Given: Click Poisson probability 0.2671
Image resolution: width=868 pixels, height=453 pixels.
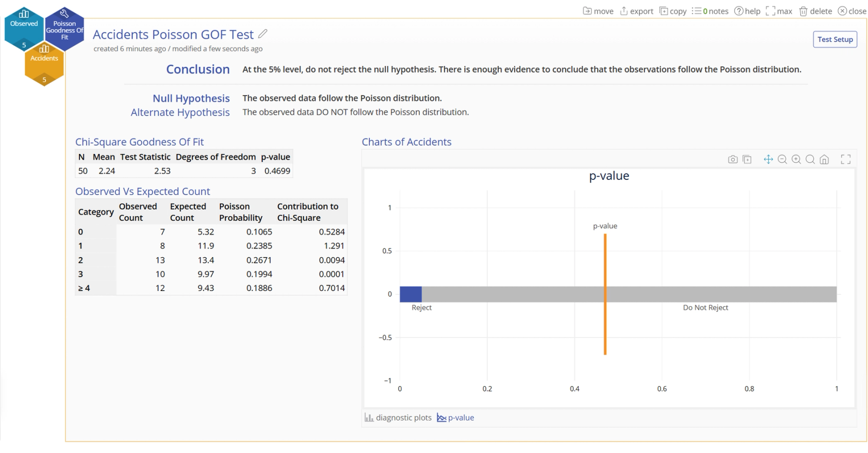Looking at the screenshot, I should pyautogui.click(x=259, y=260).
